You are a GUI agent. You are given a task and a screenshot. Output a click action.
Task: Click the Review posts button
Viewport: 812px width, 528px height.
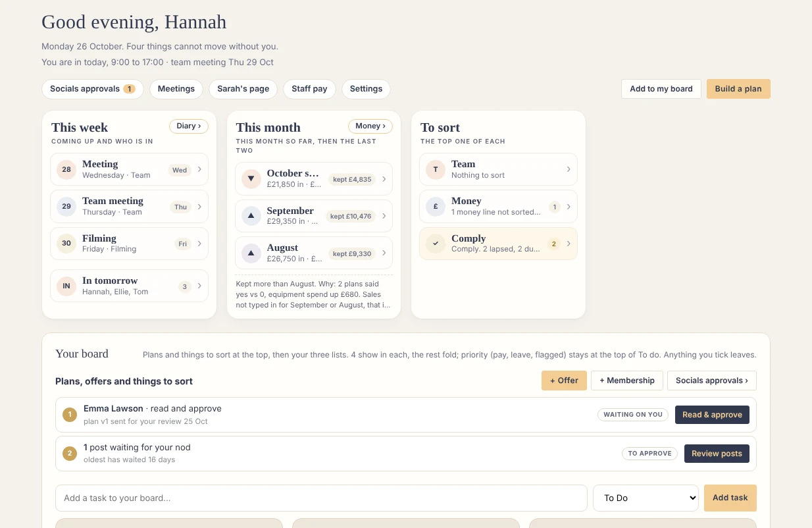pyautogui.click(x=717, y=454)
